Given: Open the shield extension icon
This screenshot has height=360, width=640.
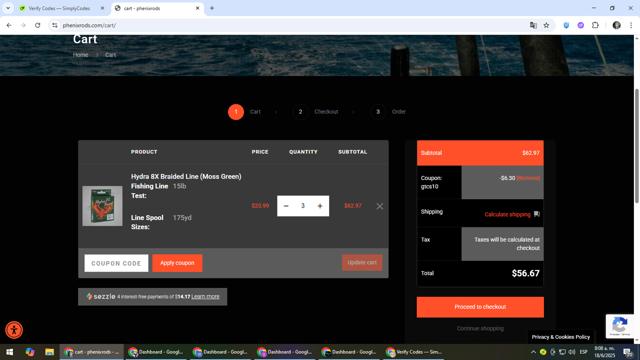Looking at the screenshot, I should pos(566,25).
